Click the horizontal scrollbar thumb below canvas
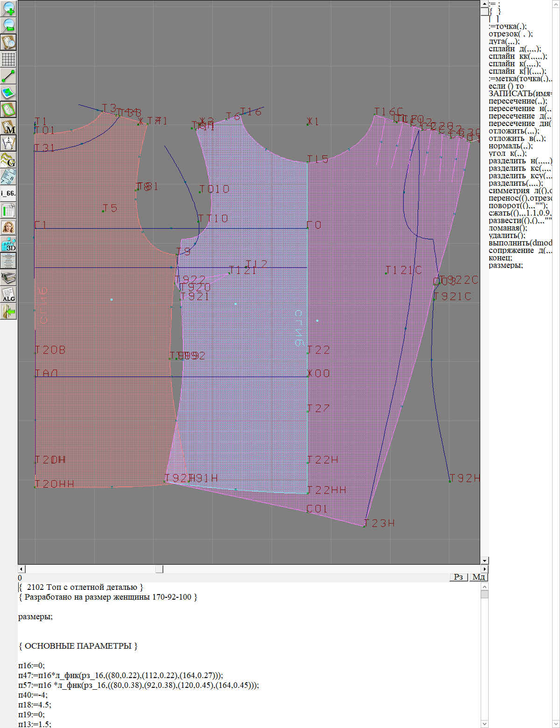Image resolution: width=560 pixels, height=728 pixels. [159, 569]
